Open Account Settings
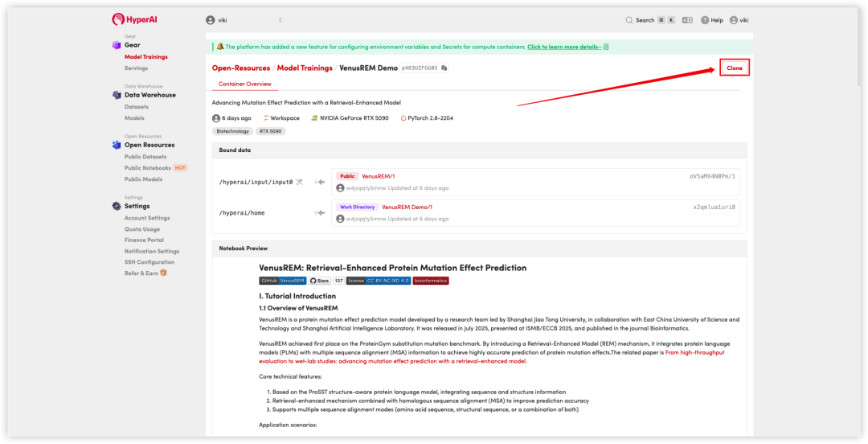The width and height of the screenshot is (868, 444). coord(147,218)
